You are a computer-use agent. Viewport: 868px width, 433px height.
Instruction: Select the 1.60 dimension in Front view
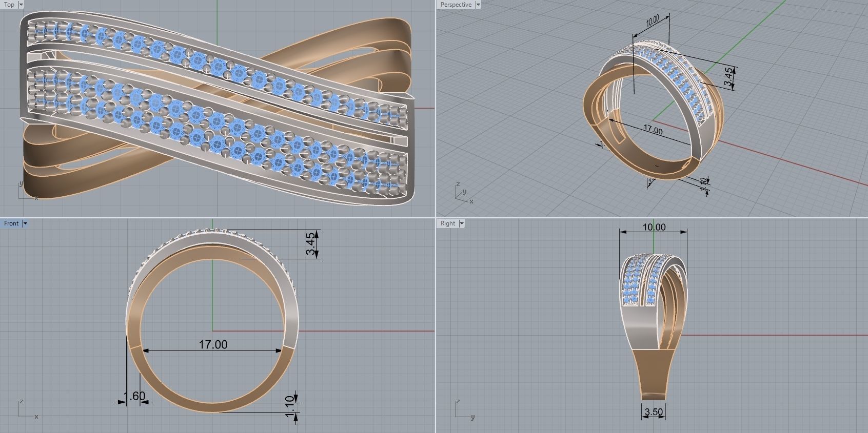[x=134, y=396]
